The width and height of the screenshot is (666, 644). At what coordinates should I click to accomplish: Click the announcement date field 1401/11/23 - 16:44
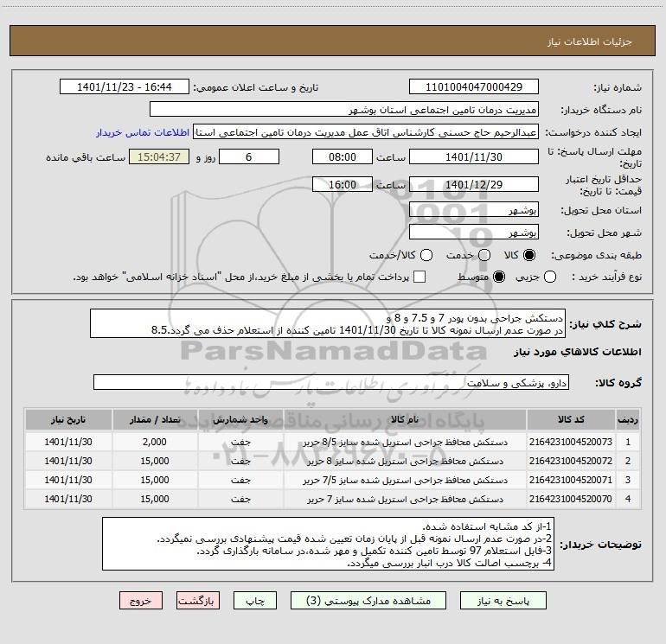(125, 87)
